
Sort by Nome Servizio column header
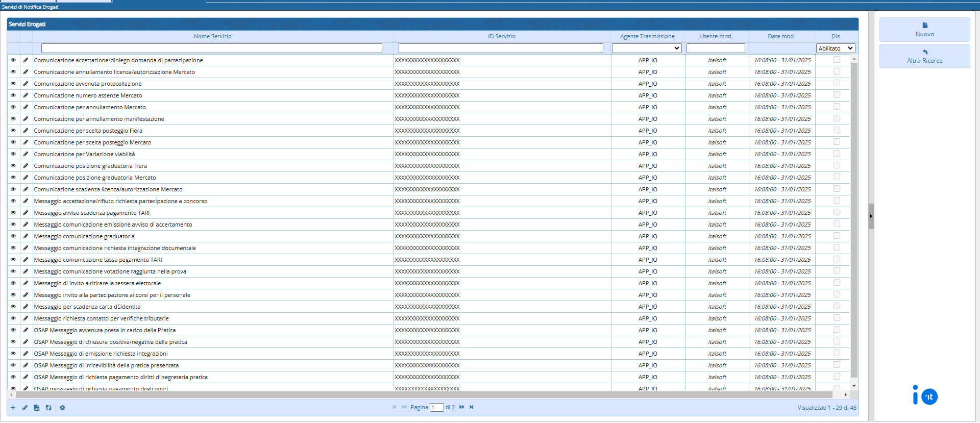[212, 36]
